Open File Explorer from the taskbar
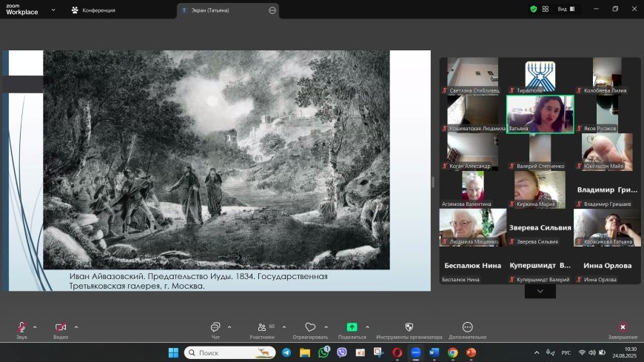644x362 pixels. 305,352
